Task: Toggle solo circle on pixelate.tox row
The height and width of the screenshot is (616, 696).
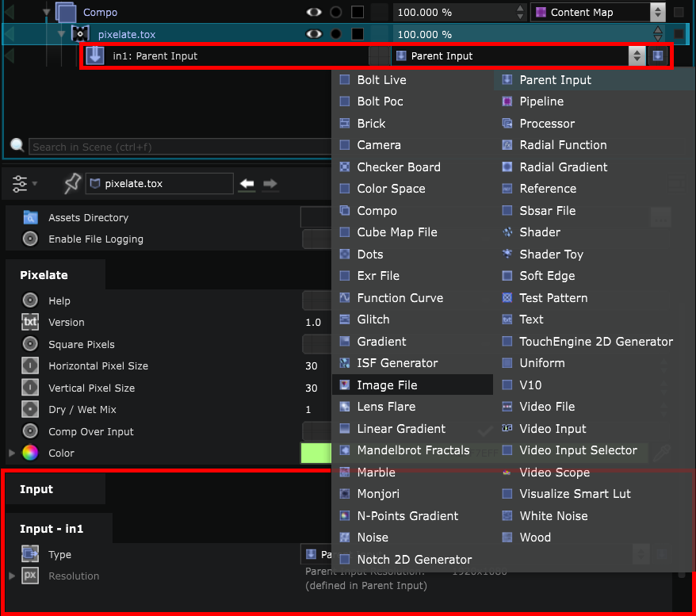Action: click(x=336, y=34)
